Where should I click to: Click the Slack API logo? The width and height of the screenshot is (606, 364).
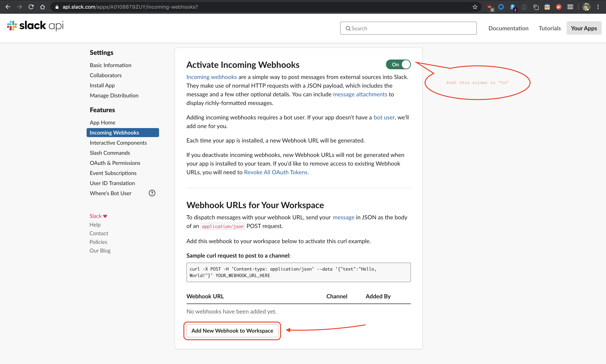[x=35, y=26]
